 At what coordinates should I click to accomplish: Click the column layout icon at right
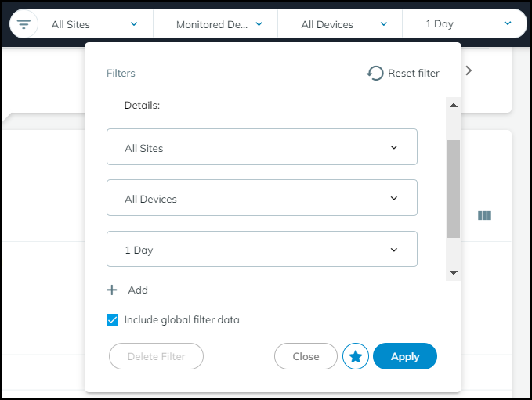point(484,215)
